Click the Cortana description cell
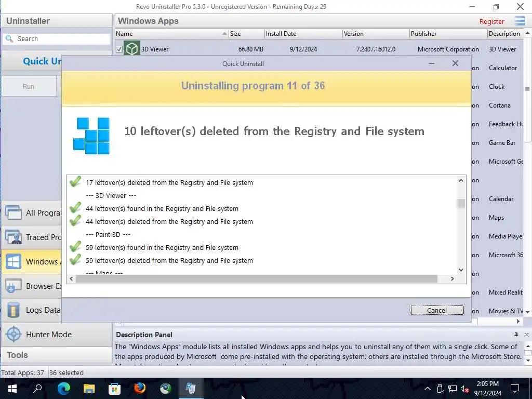532x399 pixels. pyautogui.click(x=499, y=105)
